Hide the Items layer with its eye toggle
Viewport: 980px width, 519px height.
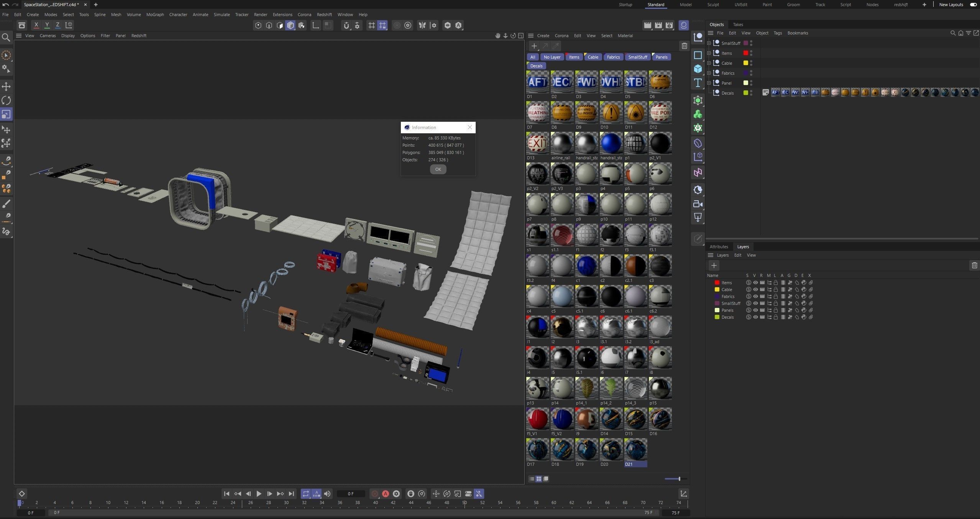click(x=756, y=283)
